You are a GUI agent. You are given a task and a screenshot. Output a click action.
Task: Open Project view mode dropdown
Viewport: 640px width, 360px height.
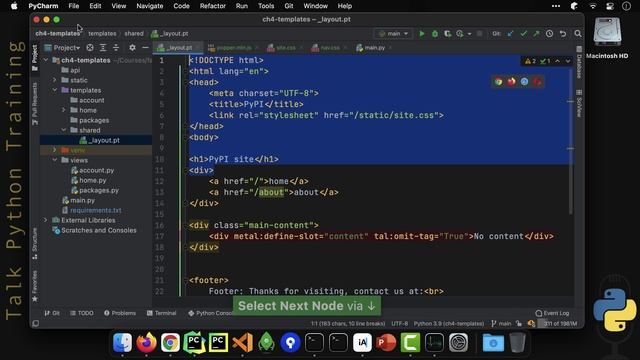click(63, 48)
